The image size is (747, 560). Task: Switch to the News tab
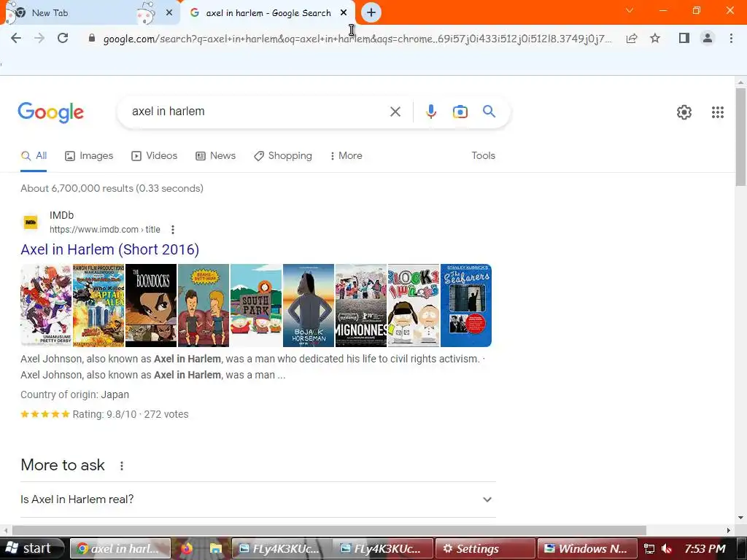216,156
